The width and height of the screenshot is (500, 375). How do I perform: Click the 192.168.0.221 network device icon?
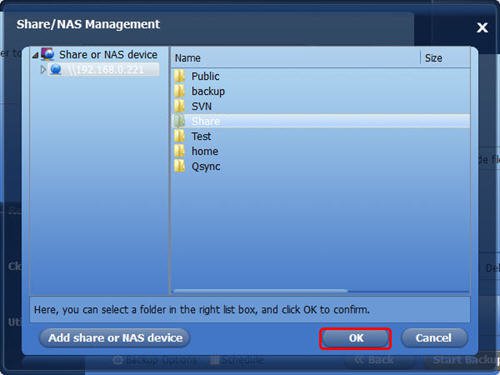(x=56, y=69)
